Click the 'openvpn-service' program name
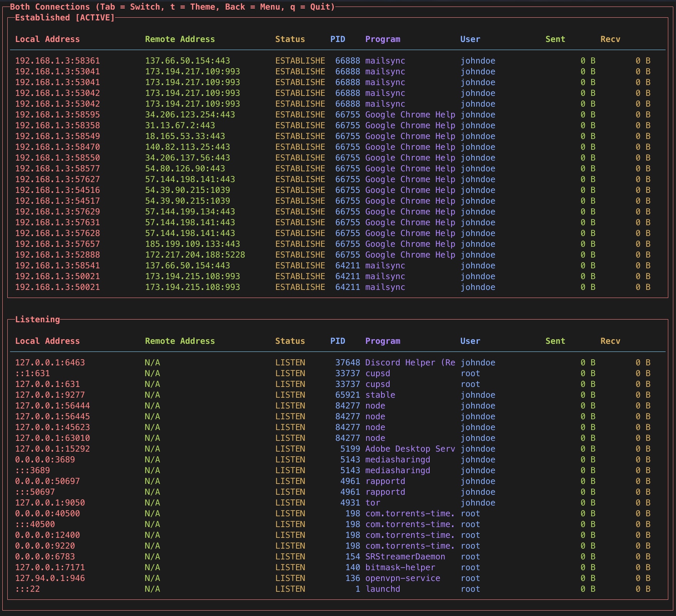This screenshot has height=616, width=676. click(403, 578)
